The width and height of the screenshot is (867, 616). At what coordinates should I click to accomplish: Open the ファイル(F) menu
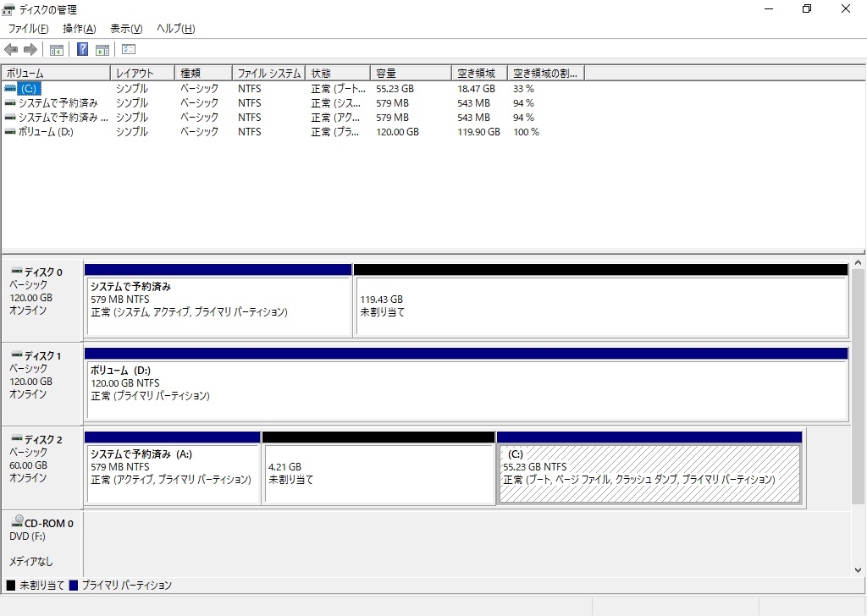tap(28, 29)
